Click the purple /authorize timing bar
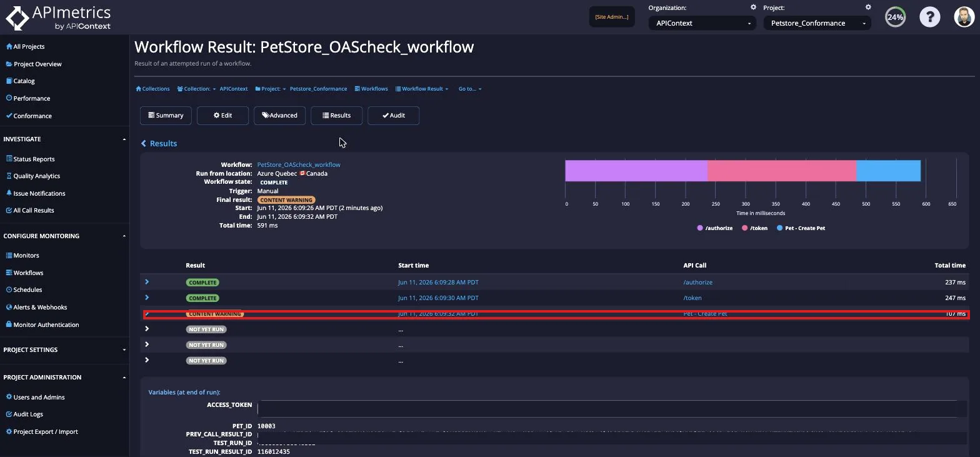This screenshot has height=457, width=980. pyautogui.click(x=636, y=171)
